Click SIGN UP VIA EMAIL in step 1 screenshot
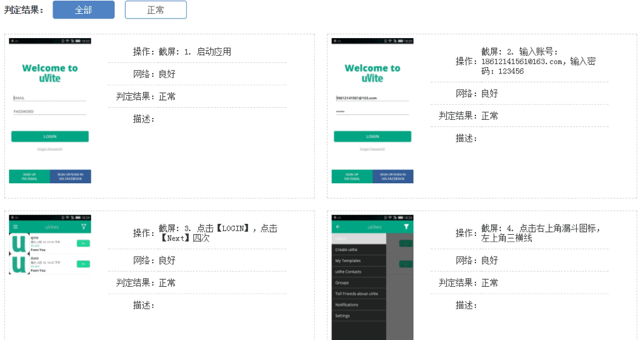Image resolution: width=644 pixels, height=340 pixels. (30, 176)
